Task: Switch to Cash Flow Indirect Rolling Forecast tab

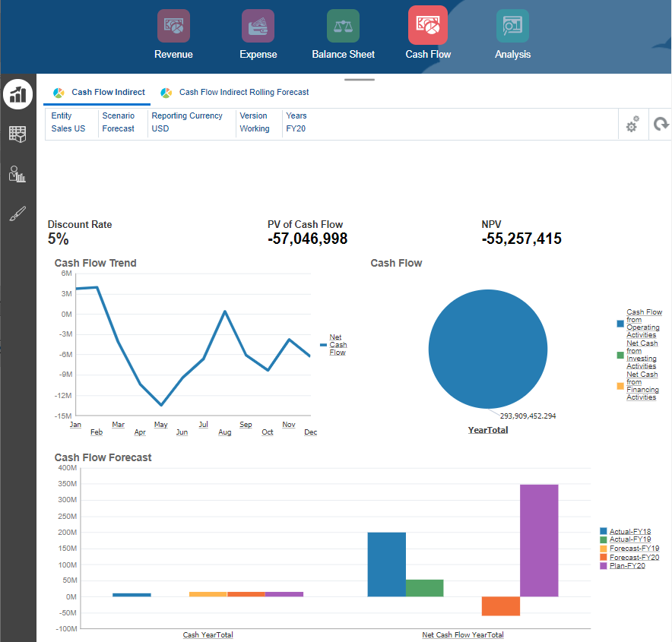Action: [235, 92]
